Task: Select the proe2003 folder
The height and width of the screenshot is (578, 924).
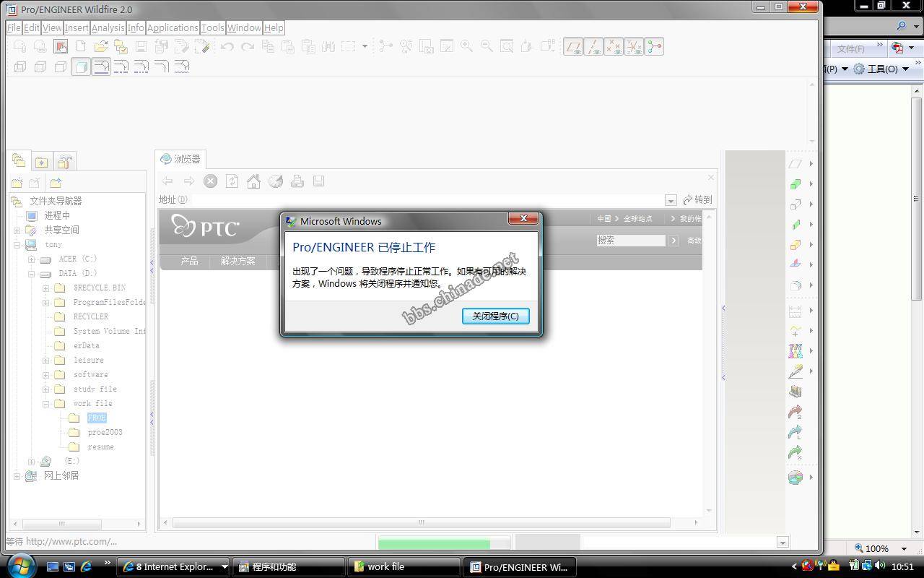Action: (105, 432)
